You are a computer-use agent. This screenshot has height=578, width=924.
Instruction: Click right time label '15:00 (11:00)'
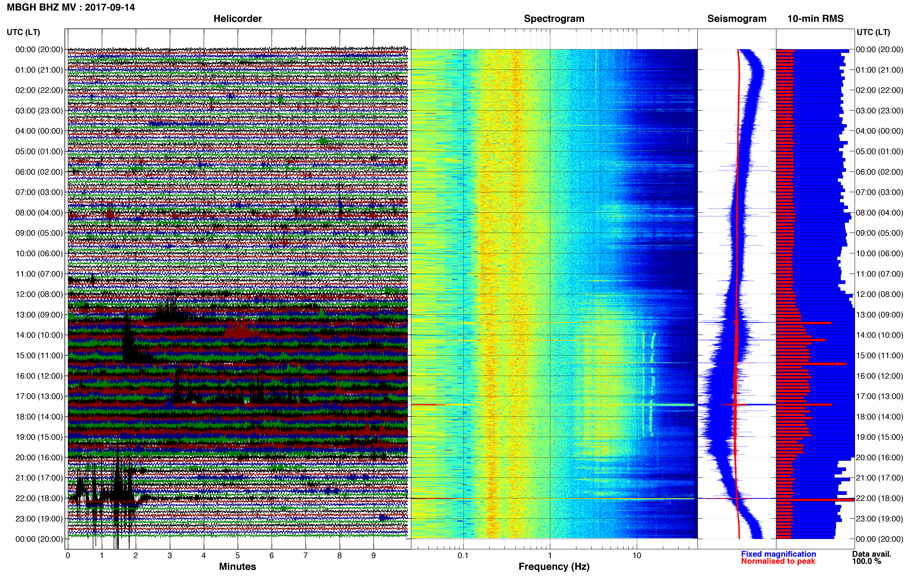879,355
